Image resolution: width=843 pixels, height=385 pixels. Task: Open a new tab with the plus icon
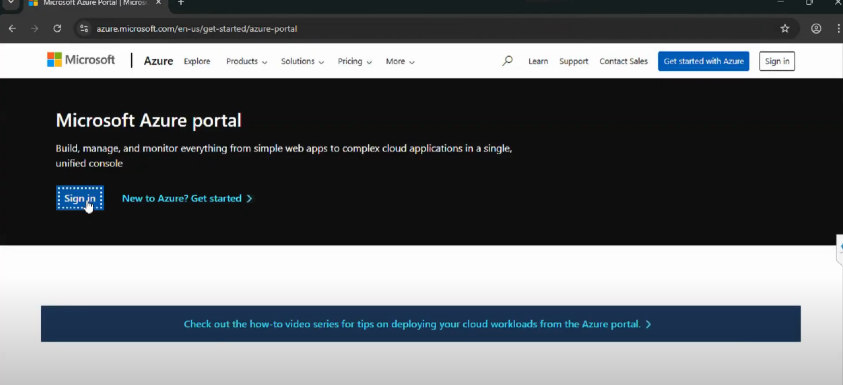(x=181, y=3)
